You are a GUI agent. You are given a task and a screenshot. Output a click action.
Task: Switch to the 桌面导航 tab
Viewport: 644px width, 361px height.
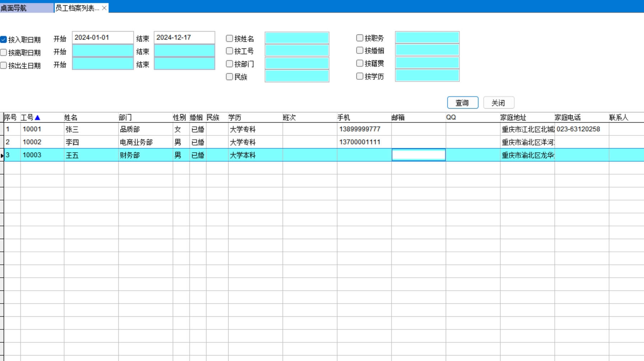coord(27,8)
